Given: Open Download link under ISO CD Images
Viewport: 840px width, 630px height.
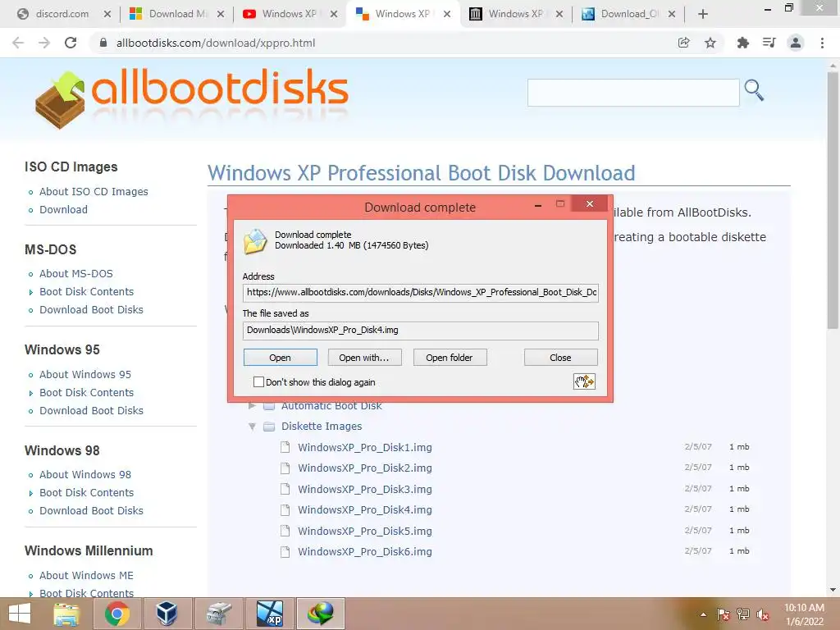Looking at the screenshot, I should (63, 209).
